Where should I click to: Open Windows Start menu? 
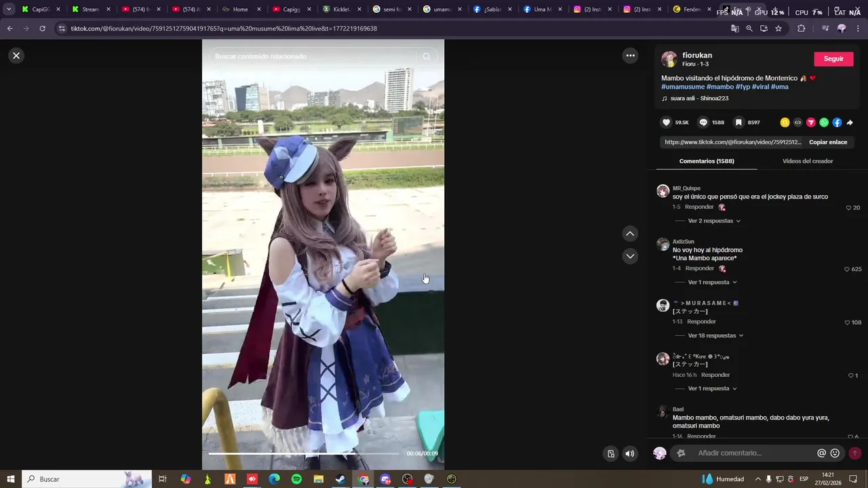point(11,479)
